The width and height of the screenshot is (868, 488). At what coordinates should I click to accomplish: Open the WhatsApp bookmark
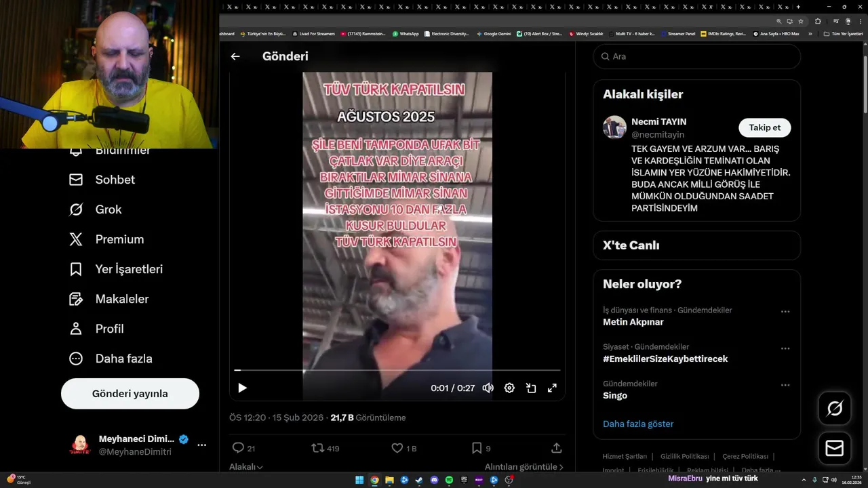click(x=406, y=33)
